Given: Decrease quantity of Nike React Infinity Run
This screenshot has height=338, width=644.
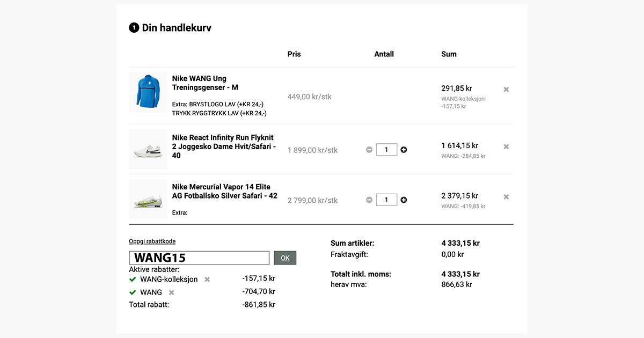Looking at the screenshot, I should (369, 150).
